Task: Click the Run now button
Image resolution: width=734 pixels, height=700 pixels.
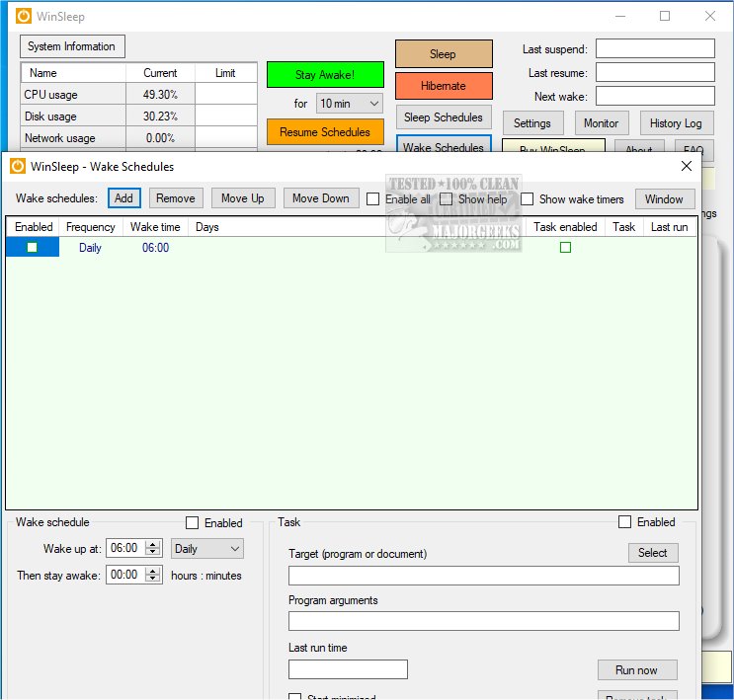Action: 637,670
